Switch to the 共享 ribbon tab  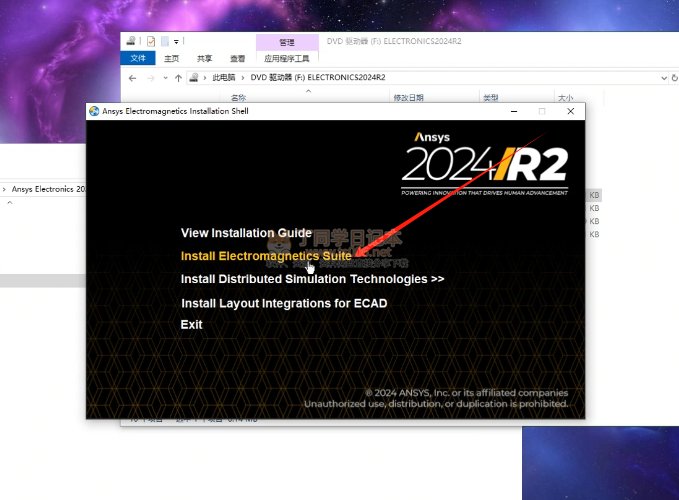(204, 58)
